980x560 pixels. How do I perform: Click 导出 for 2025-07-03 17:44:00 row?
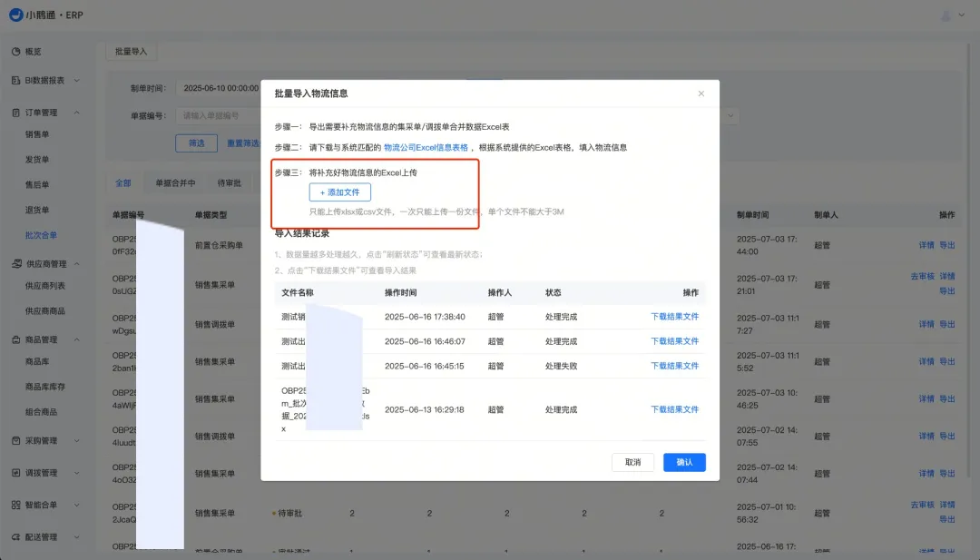946,245
